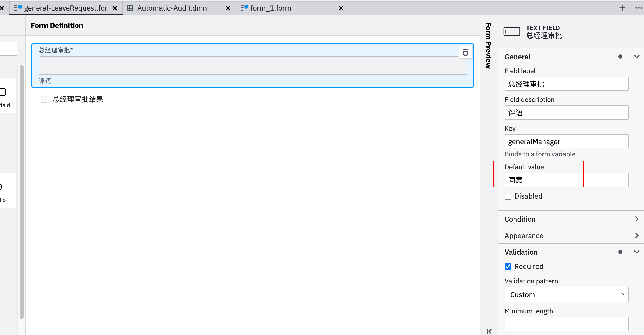
Task: Click the text field icon in properties header
Action: coord(512,32)
